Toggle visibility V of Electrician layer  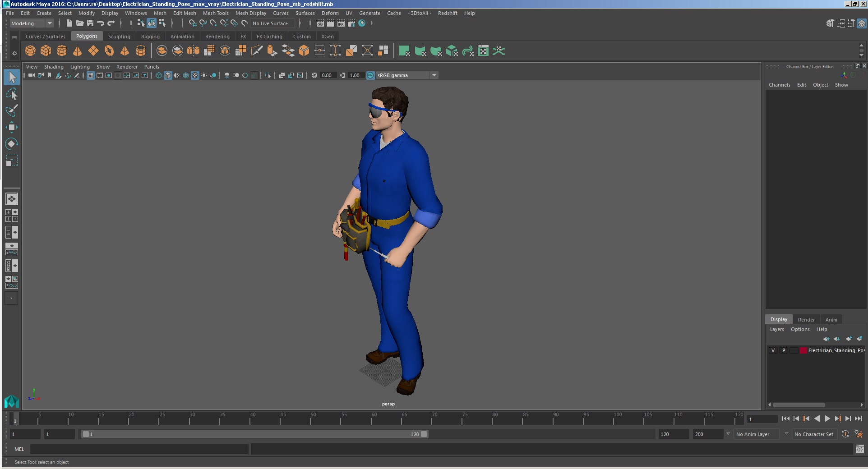[x=773, y=350]
